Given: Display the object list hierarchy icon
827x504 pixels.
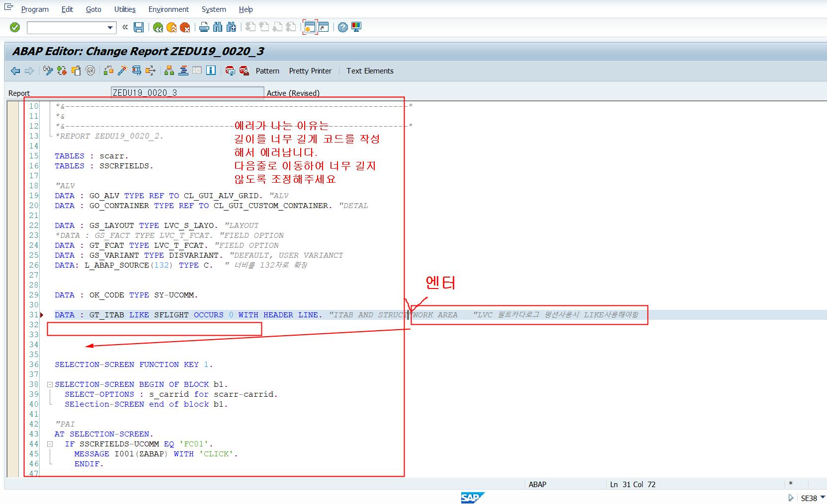Looking at the screenshot, I should (x=169, y=71).
